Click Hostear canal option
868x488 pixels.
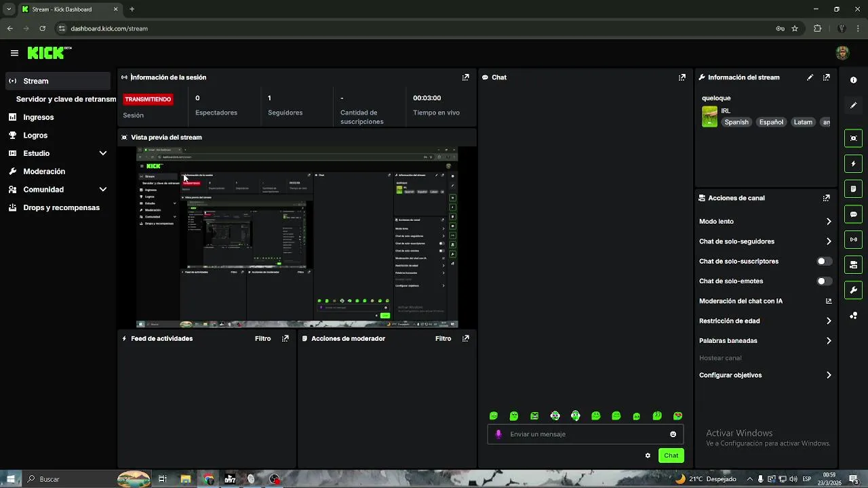click(720, 358)
